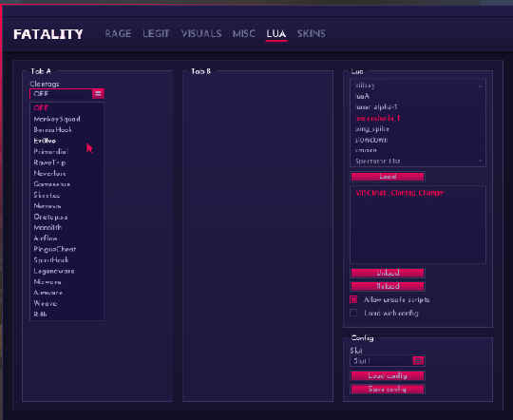The height and width of the screenshot is (420, 513).
Task: Switch to the LEGIT tab
Action: (x=156, y=33)
